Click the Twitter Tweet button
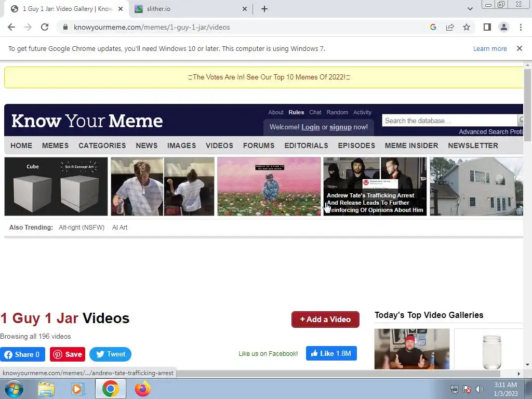The height and width of the screenshot is (399, 532). point(110,354)
